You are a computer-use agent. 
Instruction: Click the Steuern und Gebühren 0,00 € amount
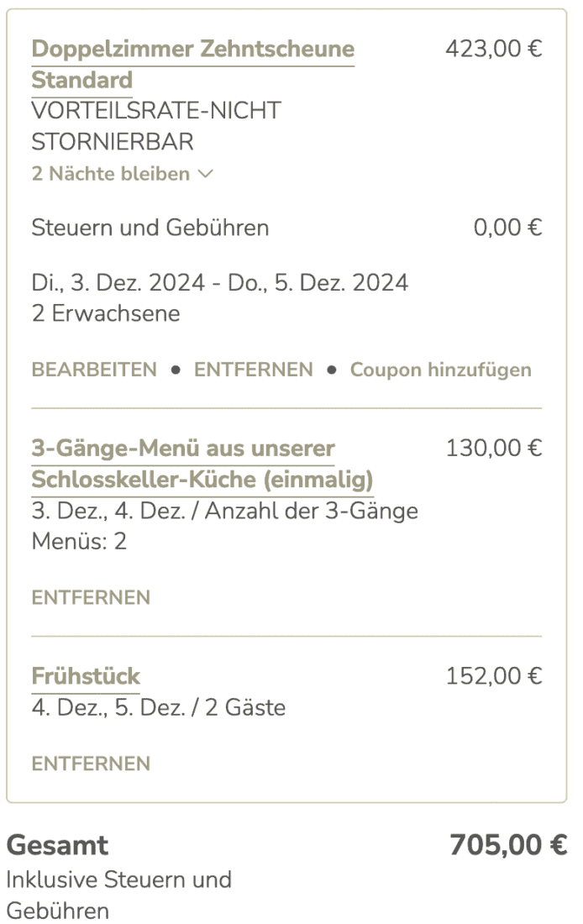(x=507, y=228)
